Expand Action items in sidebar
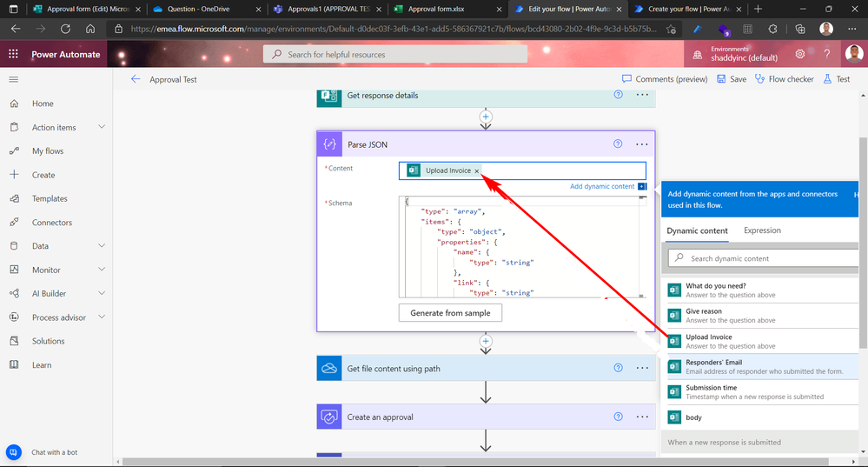The width and height of the screenshot is (868, 467). pos(102,127)
